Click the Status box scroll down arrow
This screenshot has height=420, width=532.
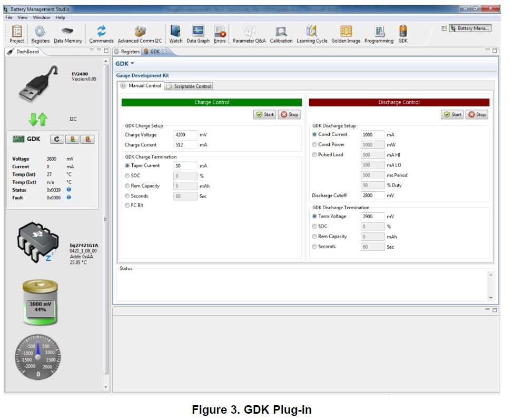pos(490,298)
